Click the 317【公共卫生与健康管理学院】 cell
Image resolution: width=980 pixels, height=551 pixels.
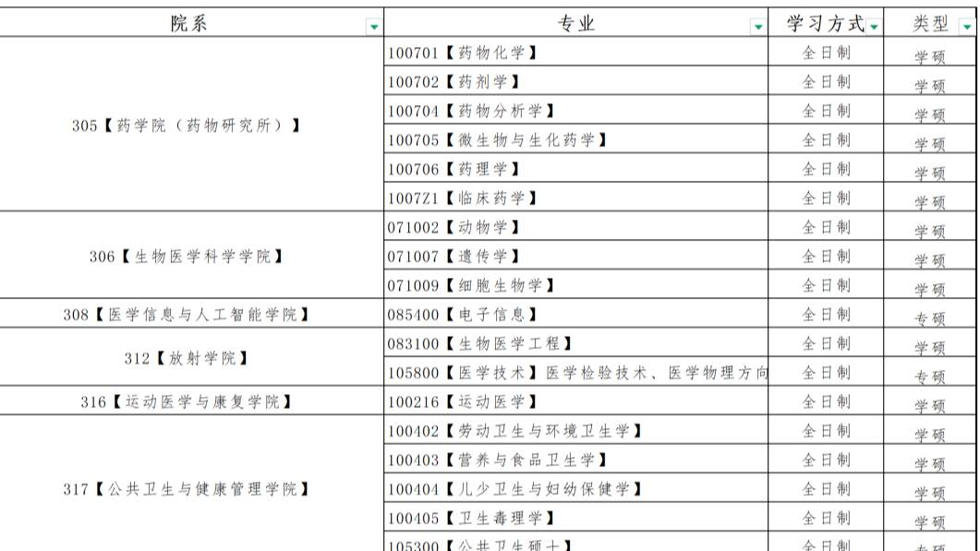[x=191, y=483]
